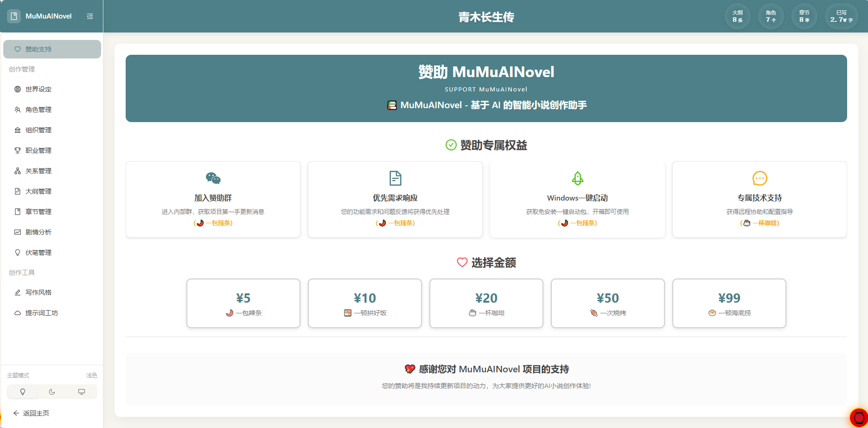Screen dimensions: 868x428
Task: Click the novel title 青木长生传
Action: click(486, 17)
